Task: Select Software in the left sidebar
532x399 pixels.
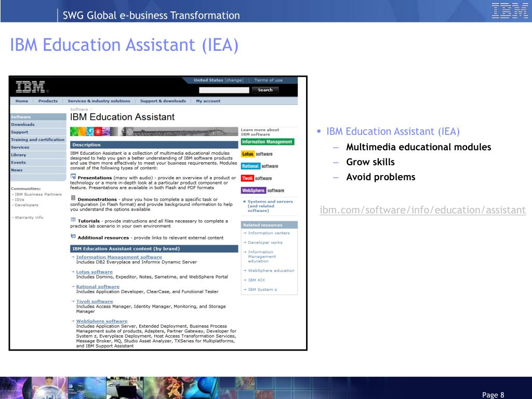Action: 38,117
